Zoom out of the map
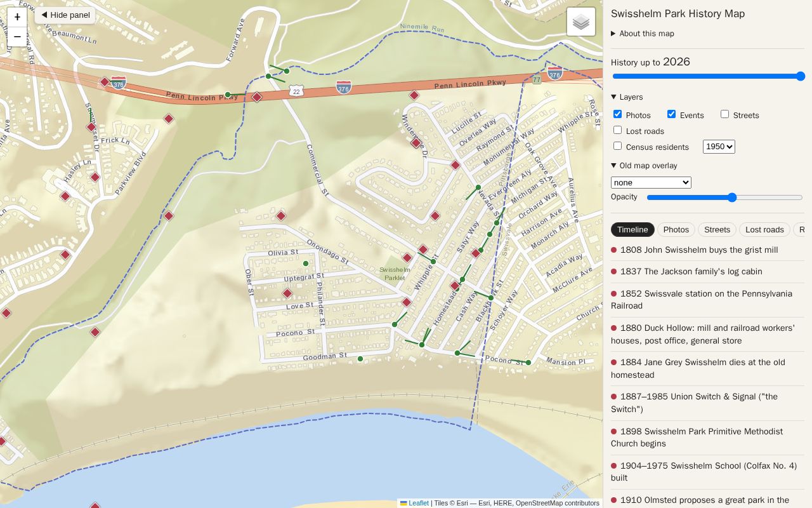This screenshot has width=812, height=508. [17, 37]
